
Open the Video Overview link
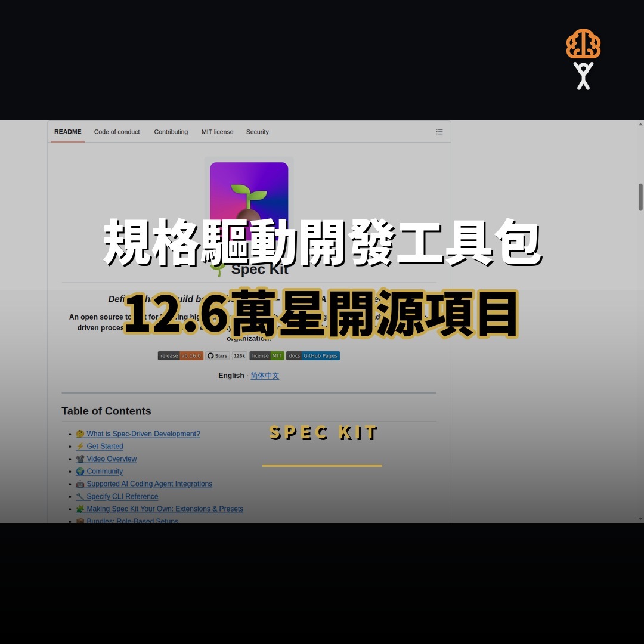tap(106, 459)
